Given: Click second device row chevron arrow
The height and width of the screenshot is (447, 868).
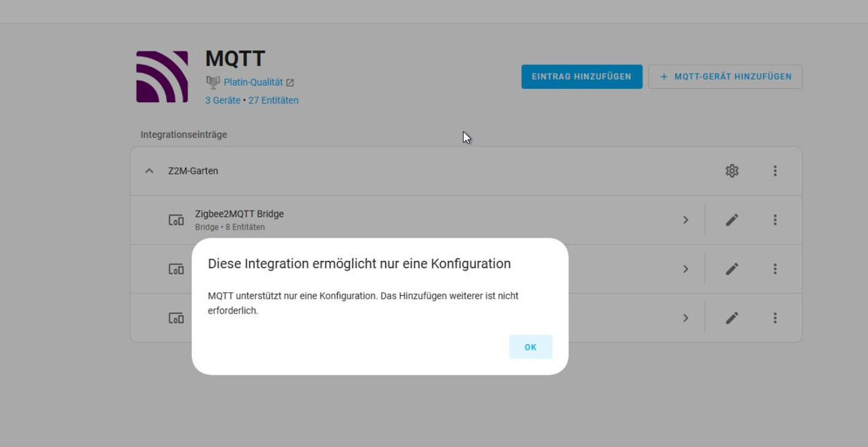Looking at the screenshot, I should click(x=686, y=269).
